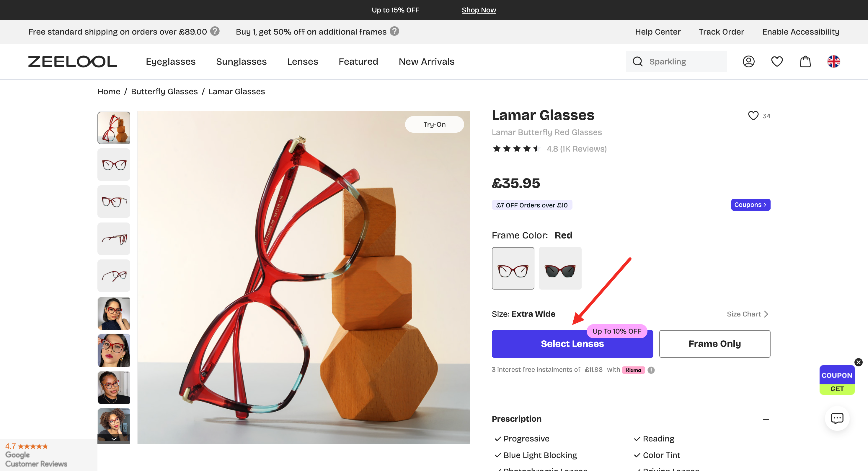Open the user account icon
The image size is (868, 471).
748,61
